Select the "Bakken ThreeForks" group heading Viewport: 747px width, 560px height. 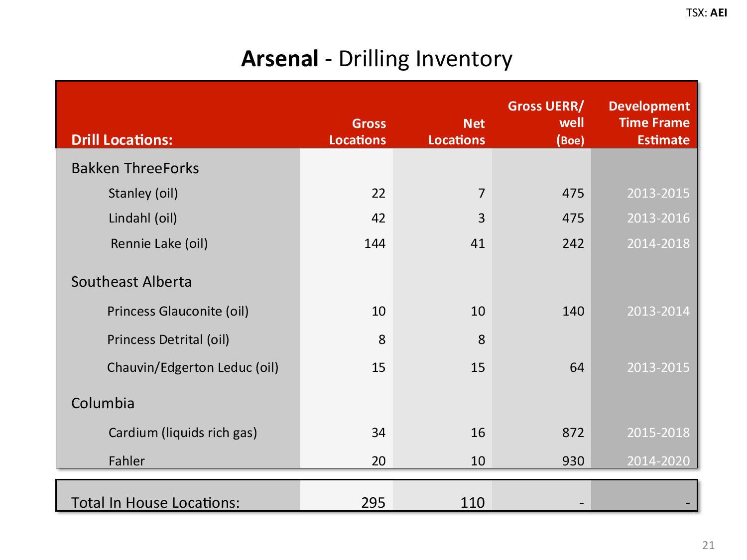[x=135, y=168]
